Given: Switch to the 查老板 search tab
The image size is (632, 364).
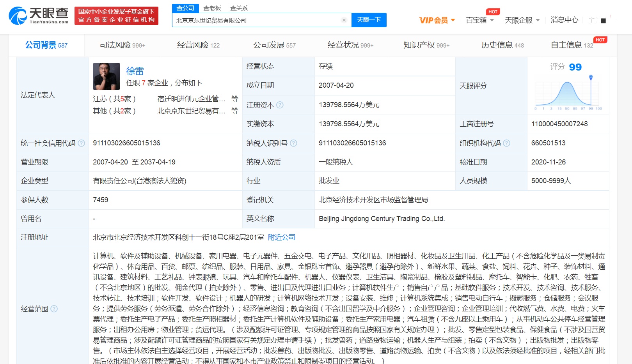Looking at the screenshot, I should pyautogui.click(x=212, y=8).
